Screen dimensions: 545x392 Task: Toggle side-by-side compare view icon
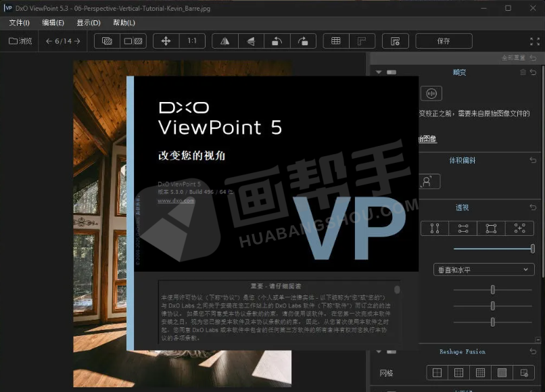click(133, 41)
